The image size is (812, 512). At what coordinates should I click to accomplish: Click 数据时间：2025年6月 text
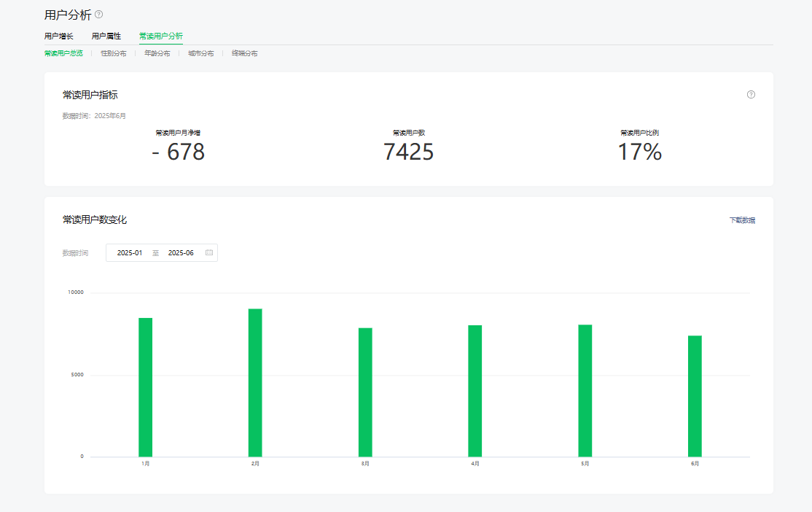94,115
